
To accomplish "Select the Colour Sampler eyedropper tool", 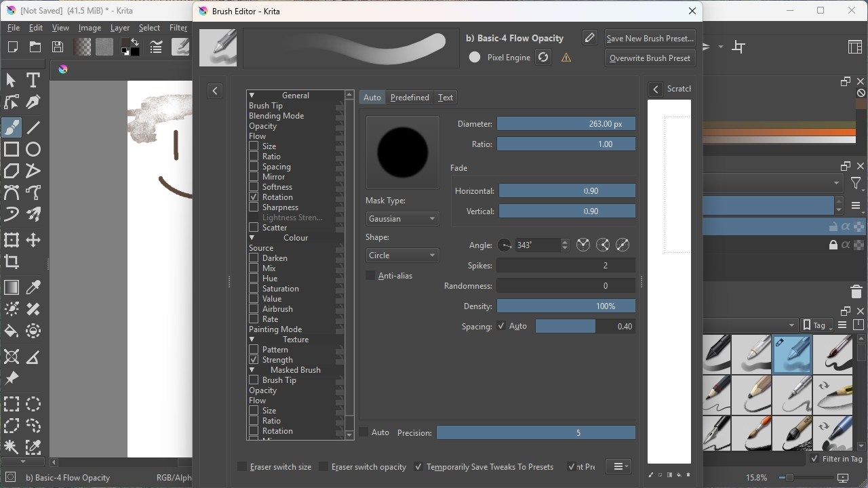I will [x=33, y=287].
